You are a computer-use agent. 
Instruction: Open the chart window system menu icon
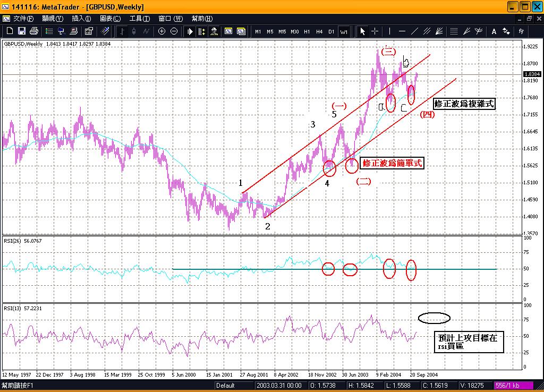point(6,19)
